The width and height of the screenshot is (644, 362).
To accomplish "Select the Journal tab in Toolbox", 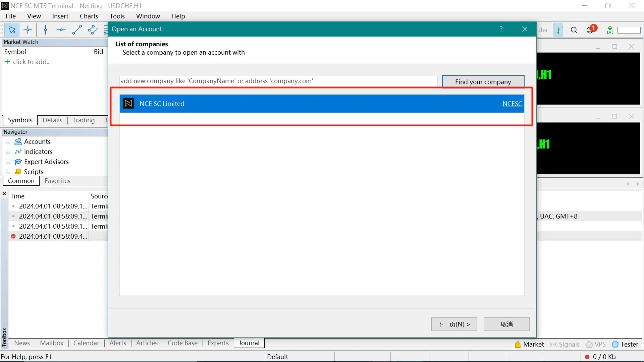I will (x=249, y=343).
